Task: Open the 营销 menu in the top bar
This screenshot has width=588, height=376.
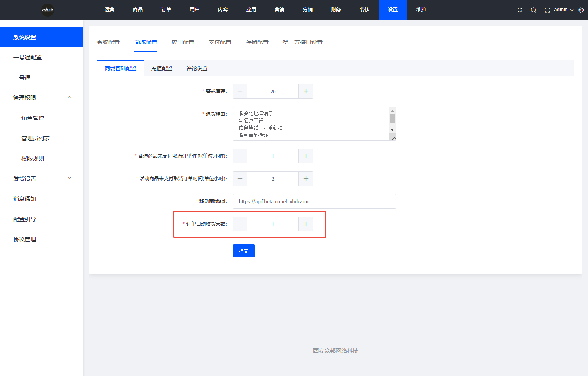Action: (x=279, y=9)
